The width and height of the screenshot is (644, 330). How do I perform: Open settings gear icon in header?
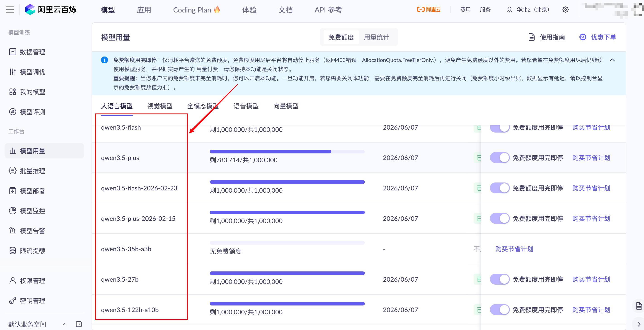(x=566, y=10)
